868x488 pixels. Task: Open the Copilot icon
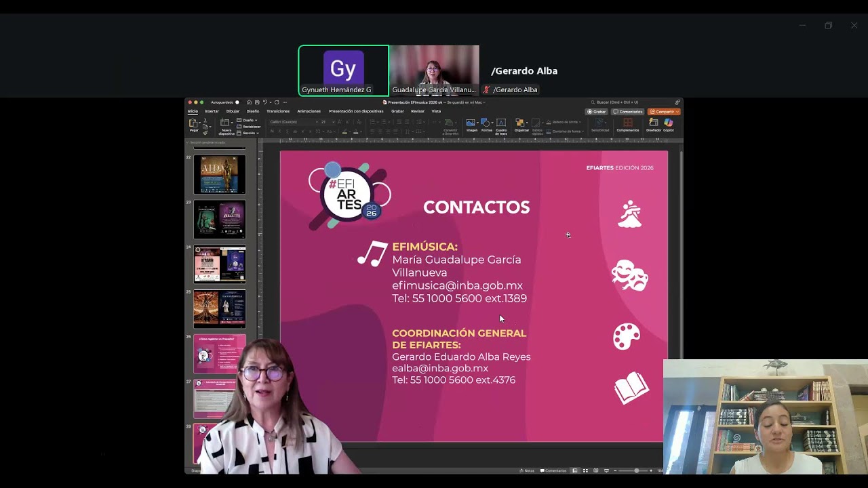[669, 123]
